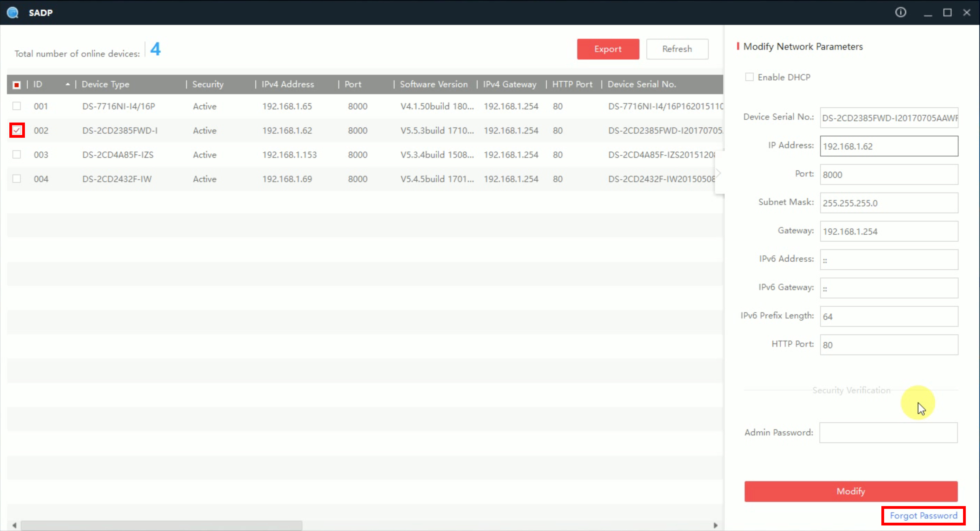Click the SADP application icon
The image size is (980, 531).
click(12, 12)
